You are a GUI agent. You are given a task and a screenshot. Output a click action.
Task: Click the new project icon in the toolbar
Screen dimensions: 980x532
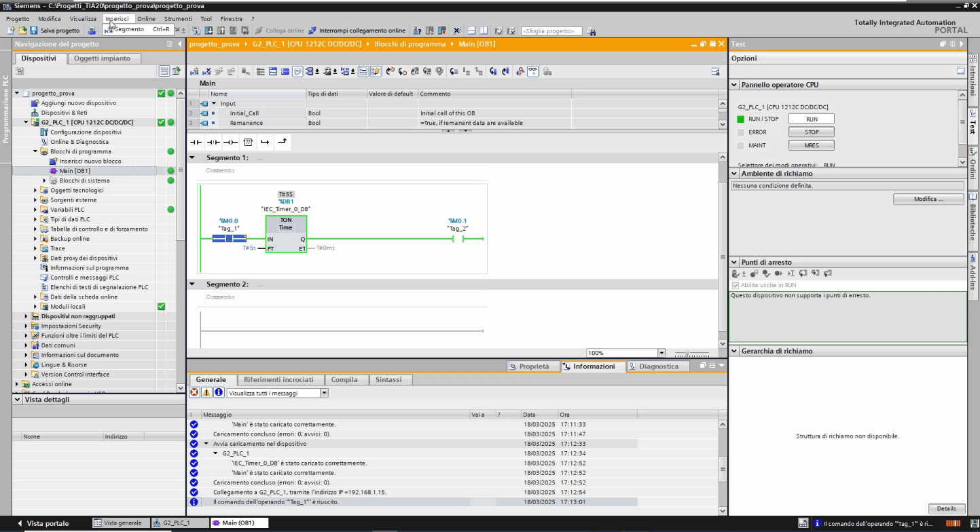11,31
